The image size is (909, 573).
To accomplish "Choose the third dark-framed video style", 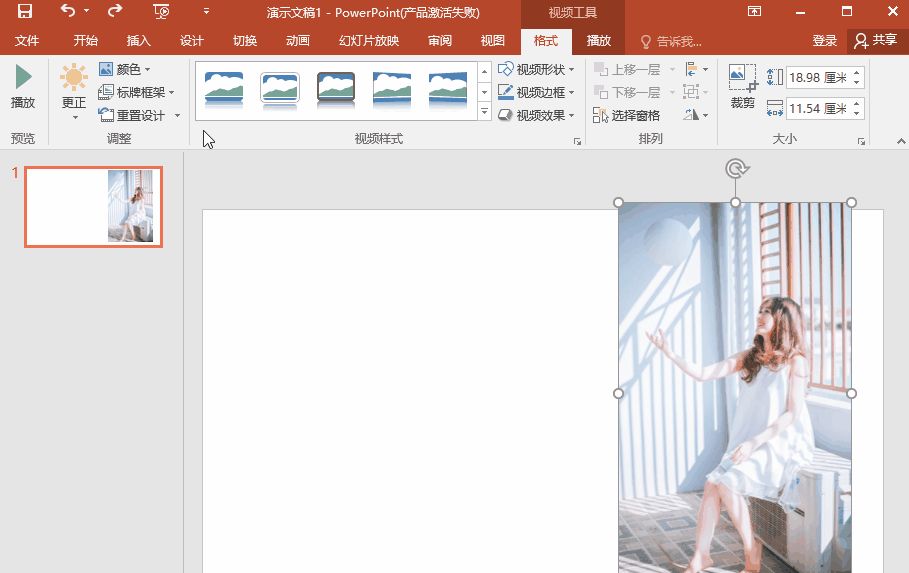I will (336, 90).
